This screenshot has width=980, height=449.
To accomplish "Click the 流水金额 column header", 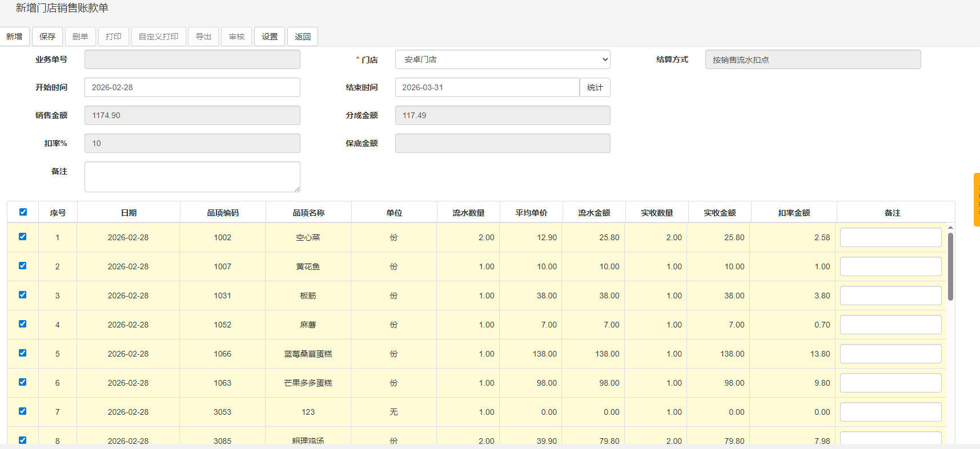I will coord(594,213).
